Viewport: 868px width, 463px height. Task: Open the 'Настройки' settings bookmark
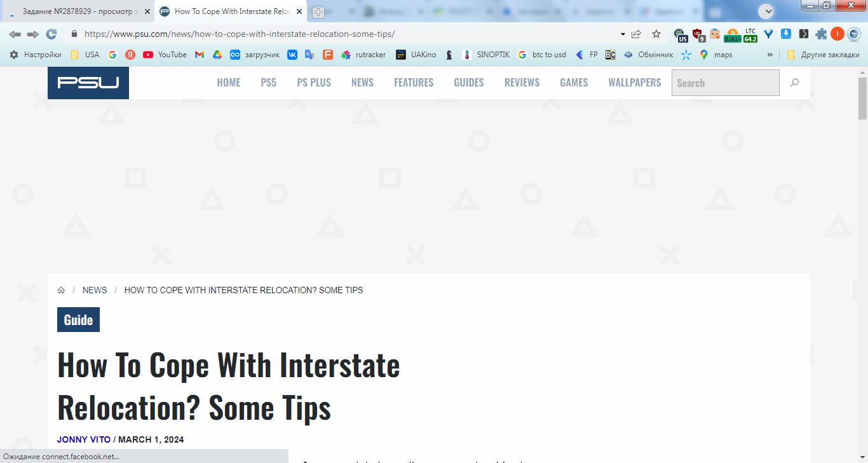[x=36, y=55]
